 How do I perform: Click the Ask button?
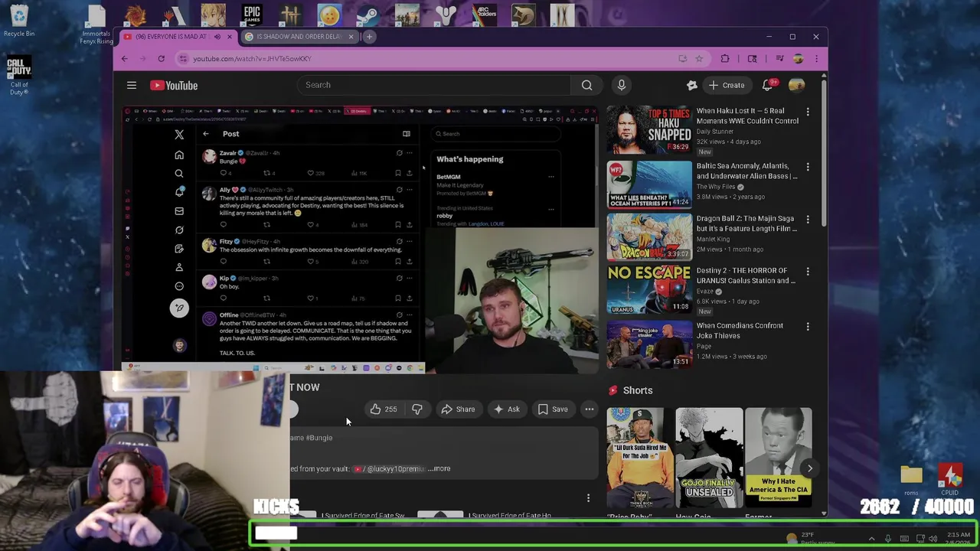506,409
